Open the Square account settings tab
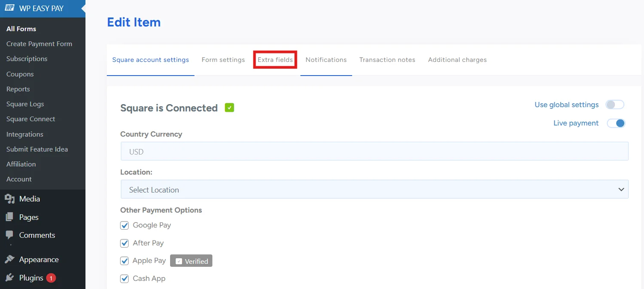The height and width of the screenshot is (289, 644). (x=150, y=60)
